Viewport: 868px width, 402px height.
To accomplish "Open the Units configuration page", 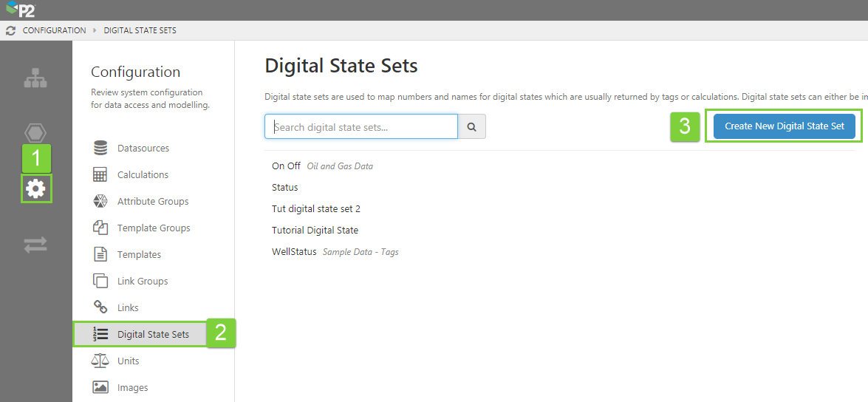I will click(x=128, y=361).
